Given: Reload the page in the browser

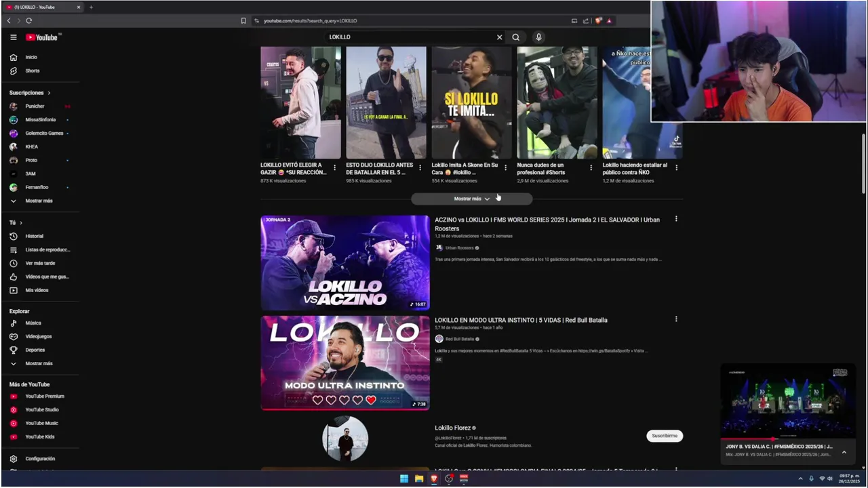Looking at the screenshot, I should click(x=28, y=20).
